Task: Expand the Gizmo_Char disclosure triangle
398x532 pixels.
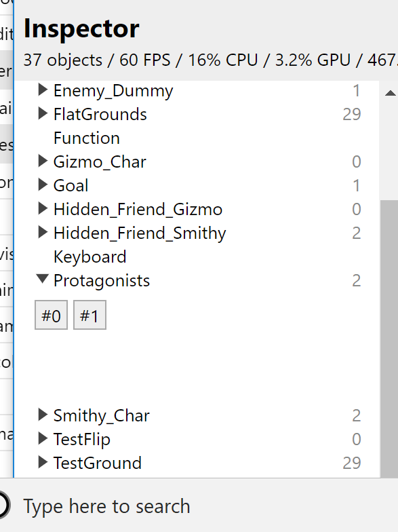Action: (x=43, y=161)
